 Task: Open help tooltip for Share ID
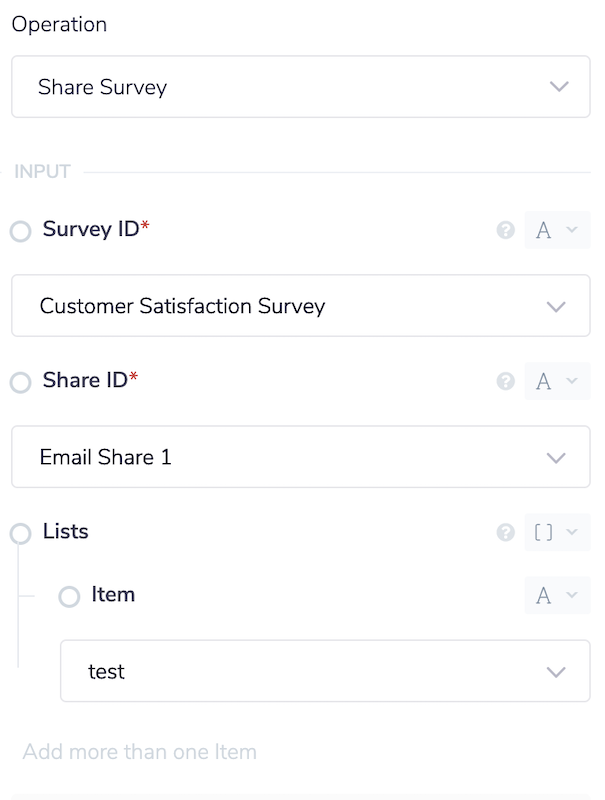[505, 381]
